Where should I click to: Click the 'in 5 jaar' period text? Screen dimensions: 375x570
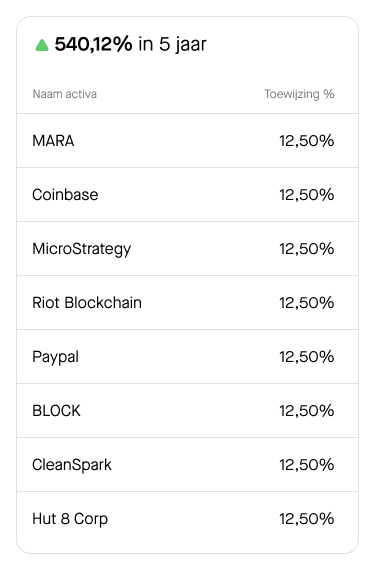click(172, 45)
